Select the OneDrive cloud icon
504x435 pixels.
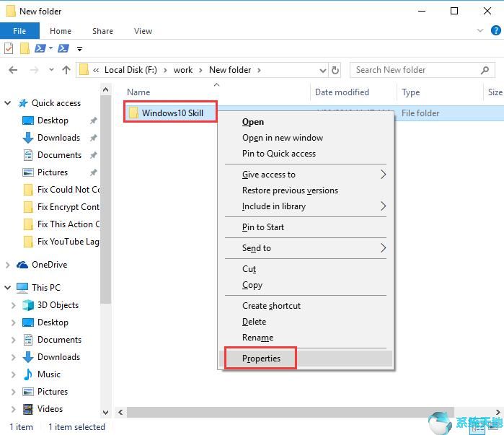coord(22,265)
